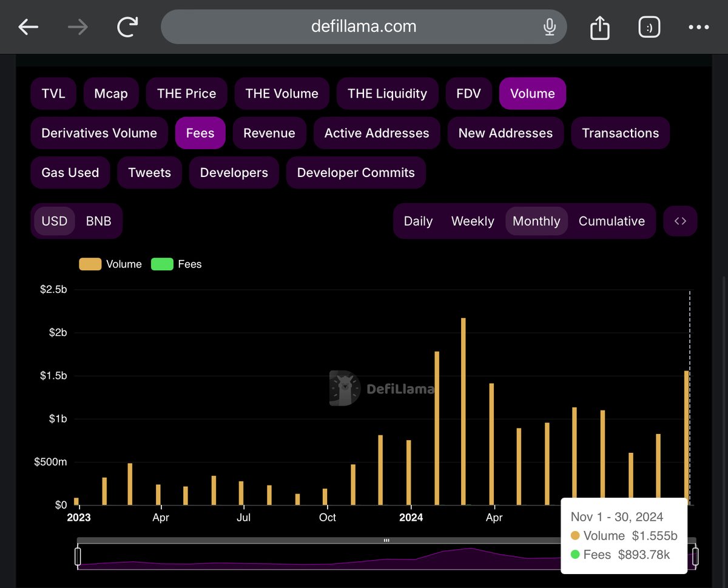This screenshot has width=728, height=588.
Task: Toggle the TVL chart metric
Action: tap(53, 93)
